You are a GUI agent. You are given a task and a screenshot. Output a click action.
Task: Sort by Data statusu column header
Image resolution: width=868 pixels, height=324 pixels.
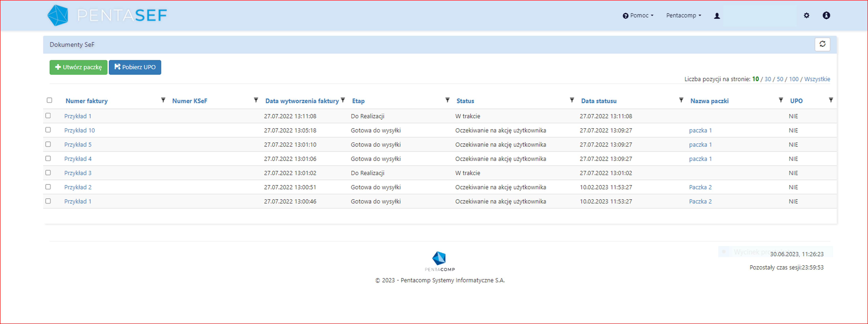[x=599, y=101]
